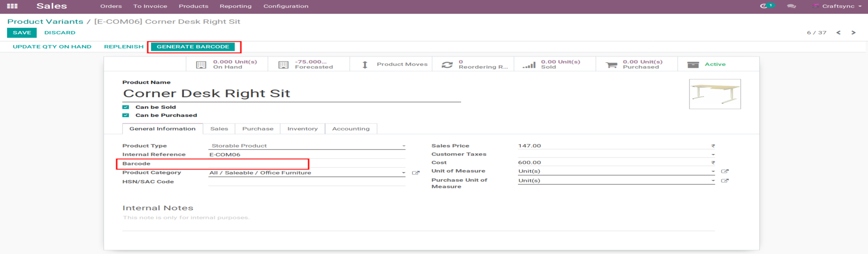Open the conversations chat bubble icon
Viewport: 868px width, 254px height.
[791, 6]
